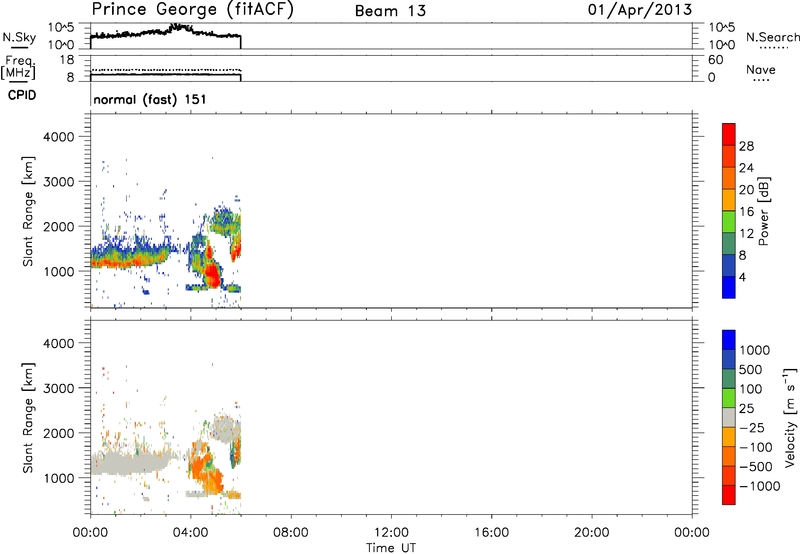Click the 'Time UT' axis title

pyautogui.click(x=391, y=548)
